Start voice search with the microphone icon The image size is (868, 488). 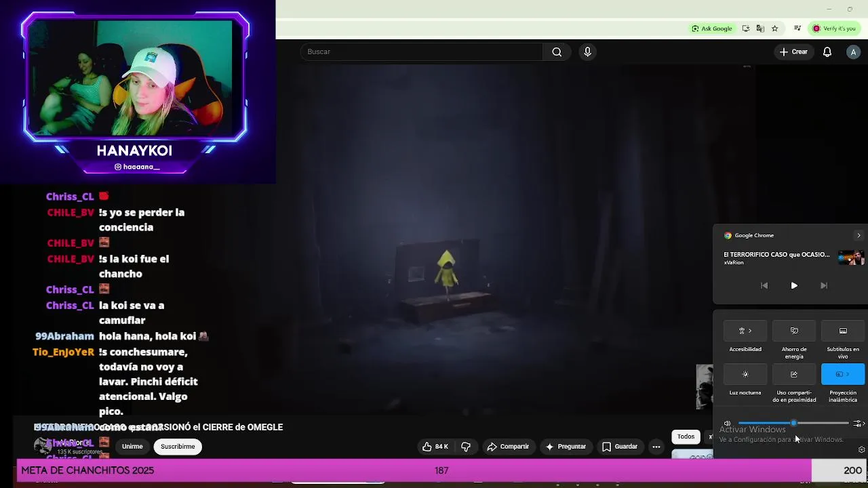587,52
